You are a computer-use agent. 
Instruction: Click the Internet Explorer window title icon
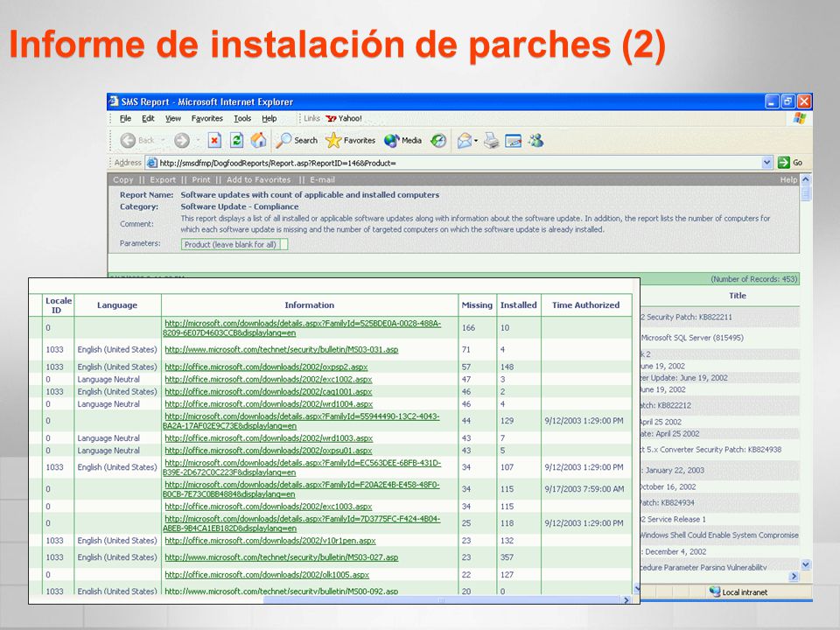(x=113, y=101)
